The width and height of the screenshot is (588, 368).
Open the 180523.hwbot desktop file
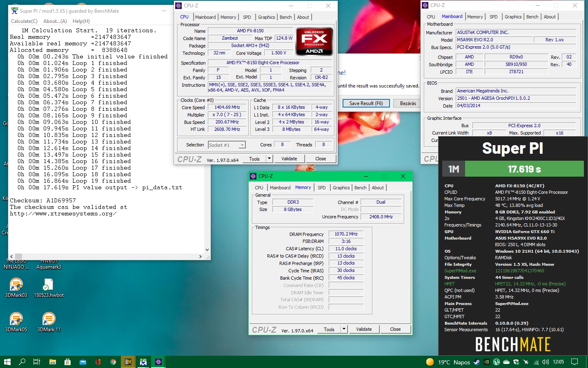(49, 287)
